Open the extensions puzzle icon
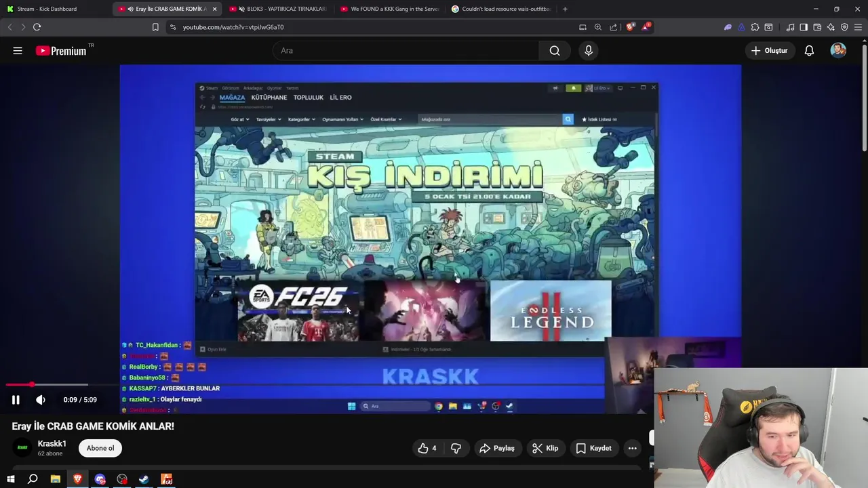This screenshot has width=868, height=488. coord(755,27)
